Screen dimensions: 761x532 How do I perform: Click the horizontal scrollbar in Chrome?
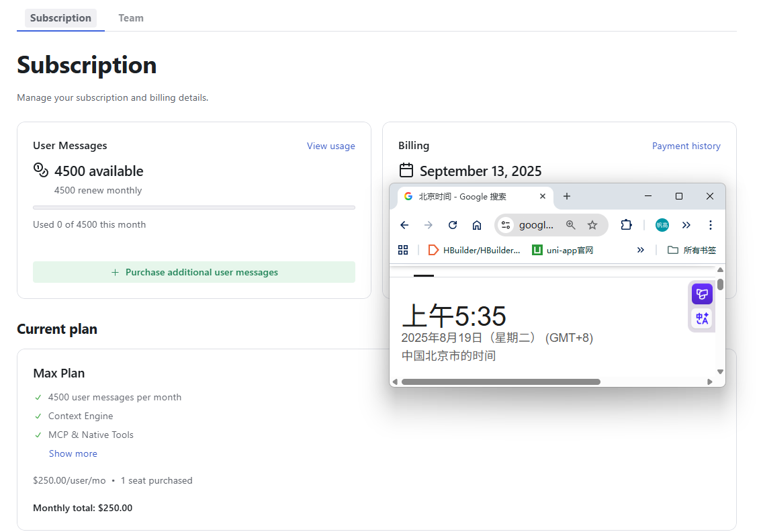[501, 382]
